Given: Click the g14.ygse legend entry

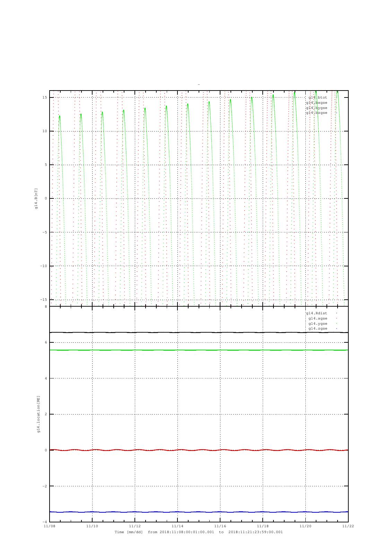Looking at the screenshot, I should click(x=317, y=324).
